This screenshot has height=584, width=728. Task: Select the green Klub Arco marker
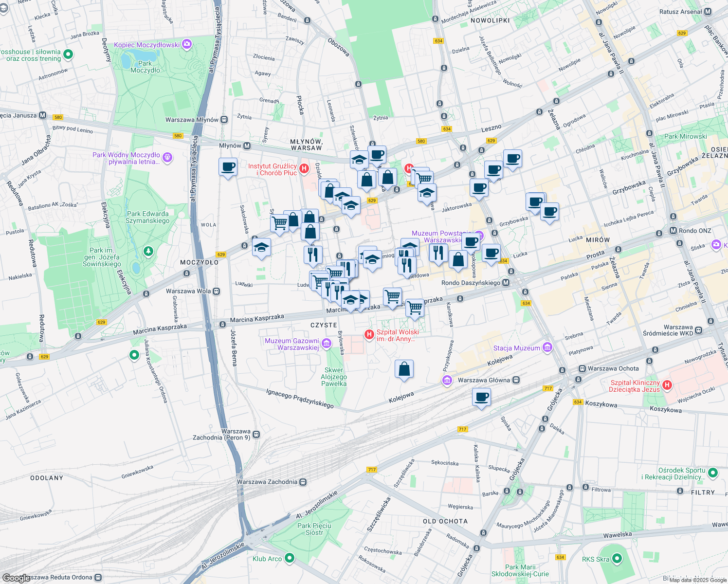pos(289,559)
